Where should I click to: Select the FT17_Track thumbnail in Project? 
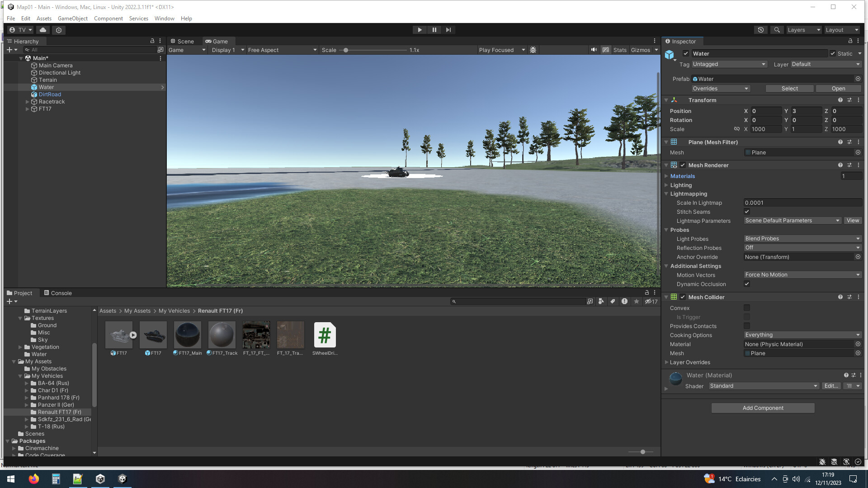(x=222, y=335)
